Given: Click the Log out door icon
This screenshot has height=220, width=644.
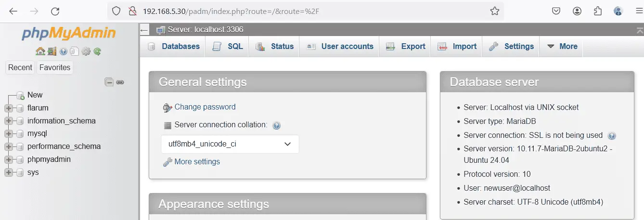Looking at the screenshot, I should [52, 51].
